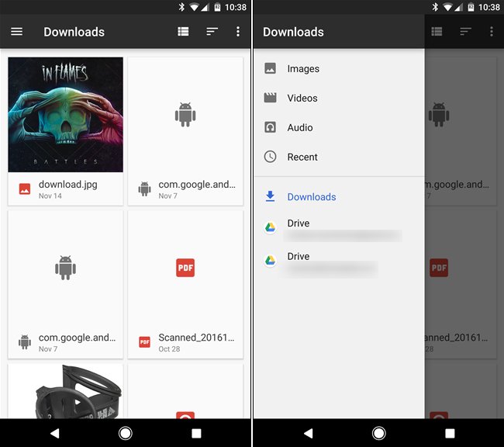Select Videos in the drawer
Viewport: 504px width, 447px height.
tap(339, 98)
